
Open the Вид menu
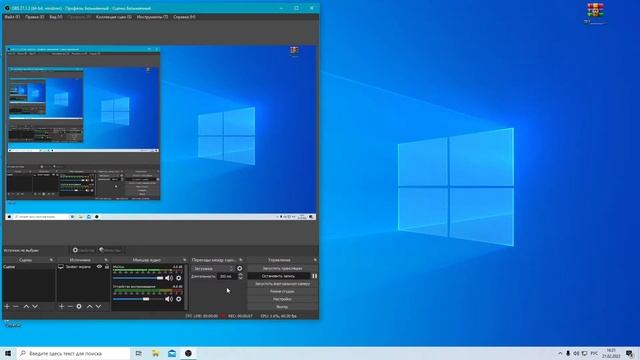(56, 17)
